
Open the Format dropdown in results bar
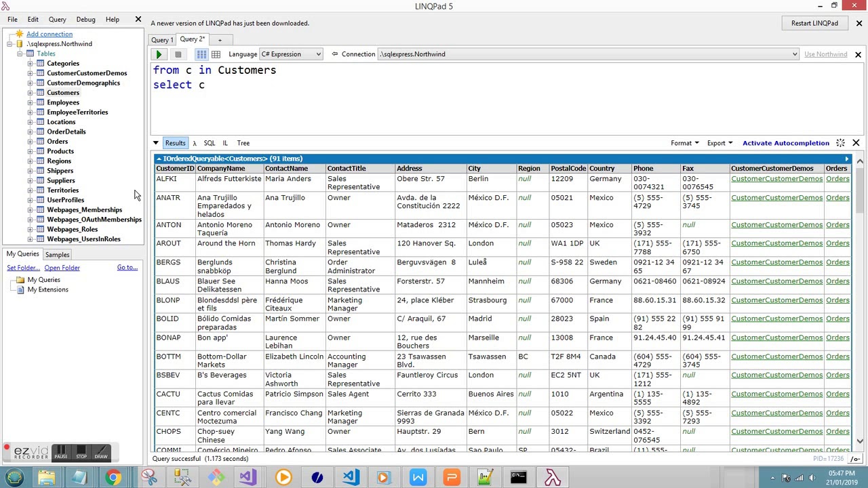click(684, 143)
